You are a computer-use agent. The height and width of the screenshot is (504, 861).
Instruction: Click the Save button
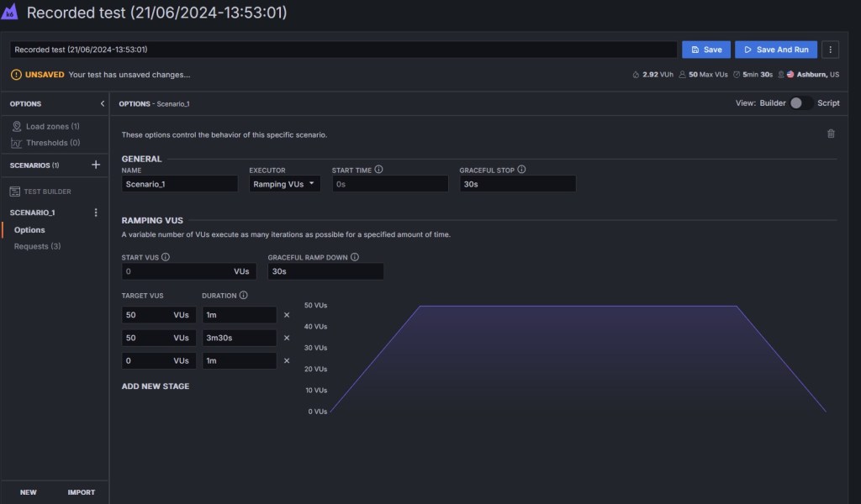point(705,50)
